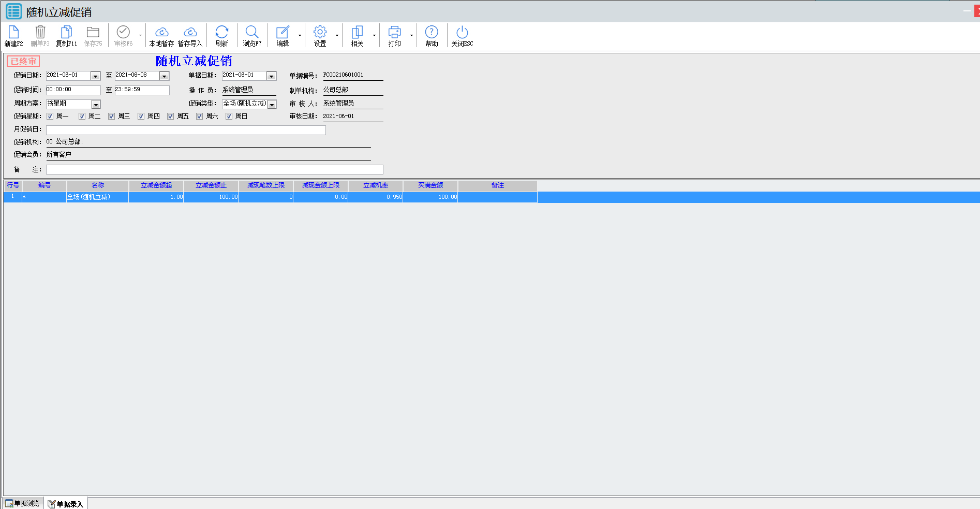This screenshot has width=980, height=509.
Task: Click the 立减金额起 column header
Action: click(x=156, y=185)
